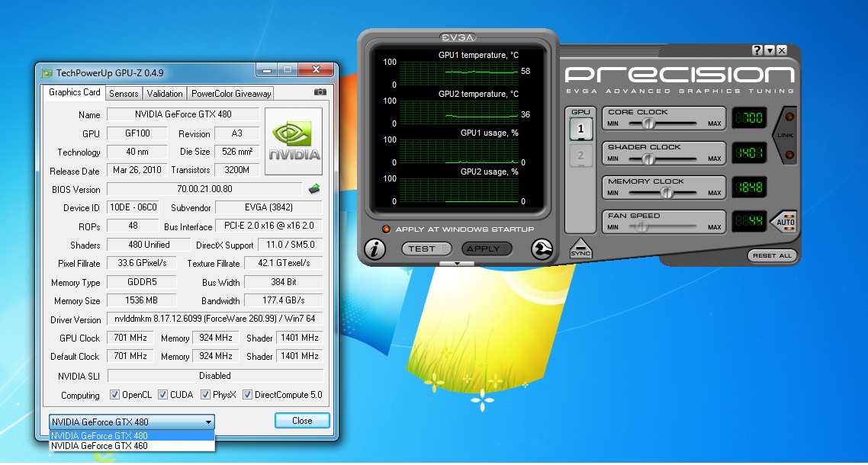Open the PowerColor Giveaway tab
Viewport: 868px width, 465px height.
tap(231, 94)
